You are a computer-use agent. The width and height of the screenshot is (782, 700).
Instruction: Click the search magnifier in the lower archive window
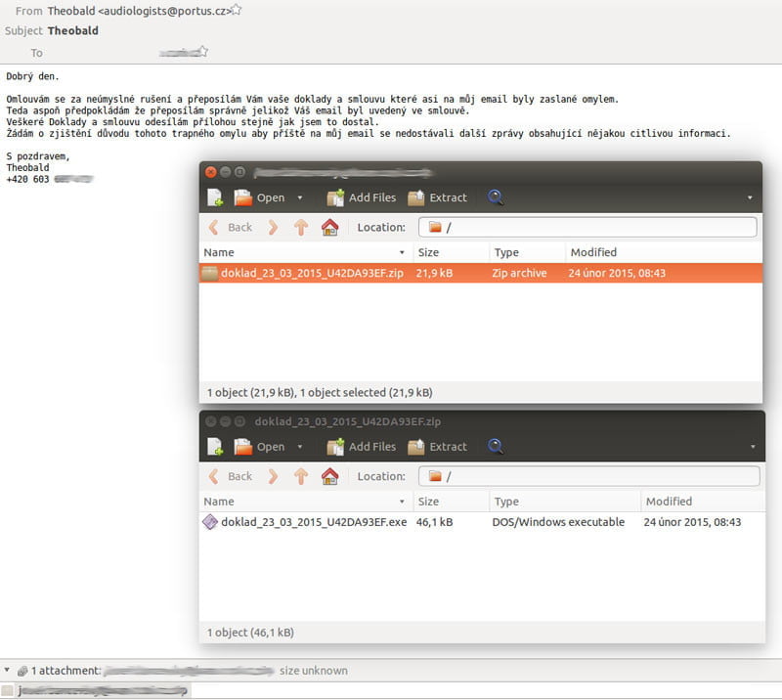pos(496,447)
